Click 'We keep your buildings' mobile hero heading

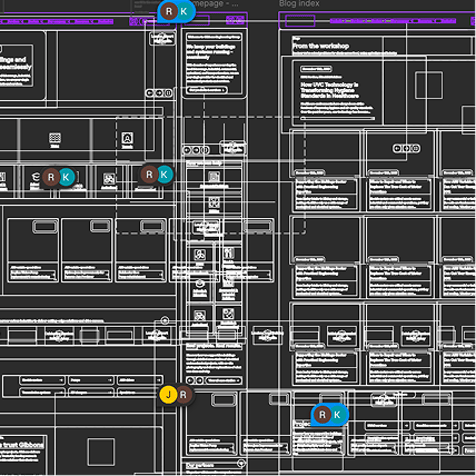(x=211, y=52)
